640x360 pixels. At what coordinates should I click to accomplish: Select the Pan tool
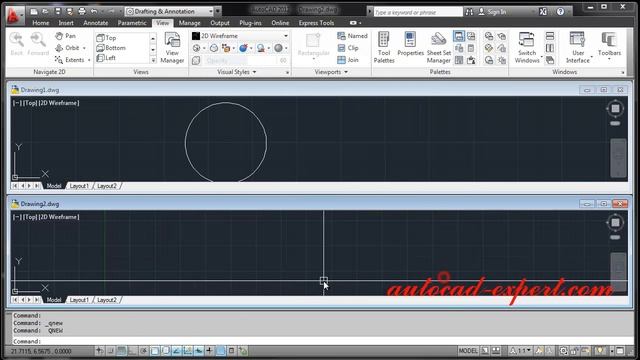[x=66, y=36]
